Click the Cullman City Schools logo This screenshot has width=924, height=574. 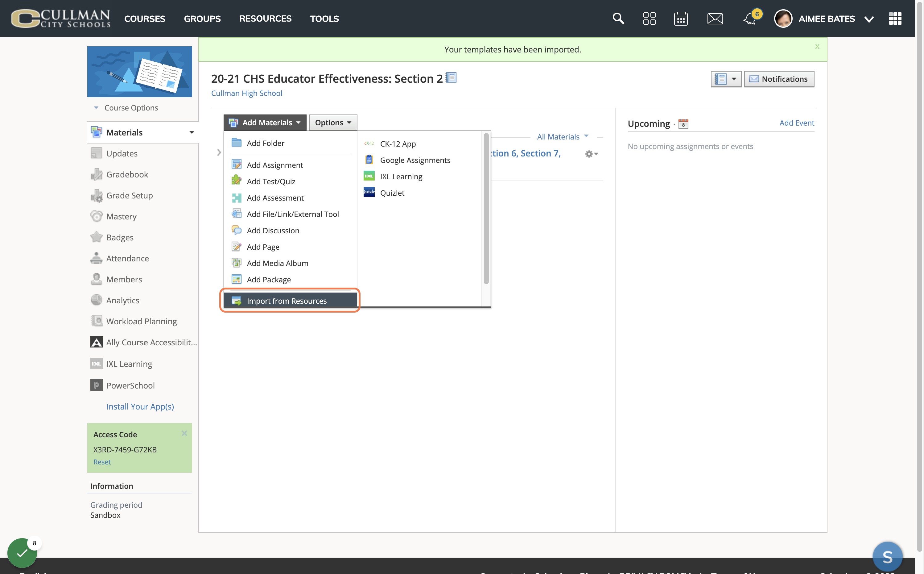tap(61, 18)
